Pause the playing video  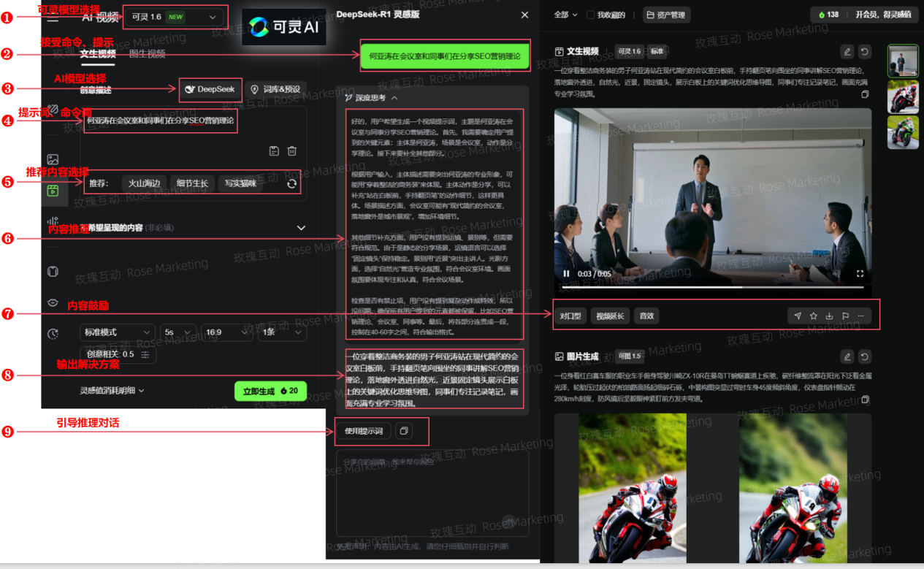click(x=566, y=274)
